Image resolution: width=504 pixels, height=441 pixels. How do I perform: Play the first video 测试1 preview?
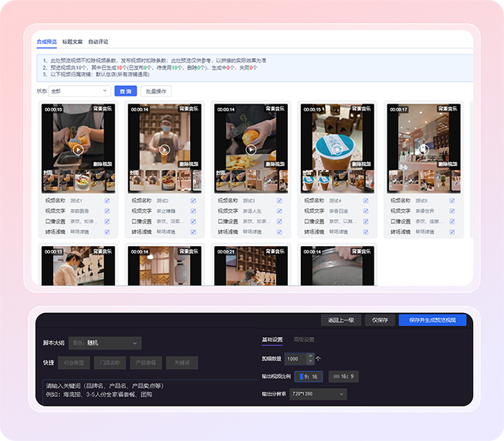click(x=78, y=150)
